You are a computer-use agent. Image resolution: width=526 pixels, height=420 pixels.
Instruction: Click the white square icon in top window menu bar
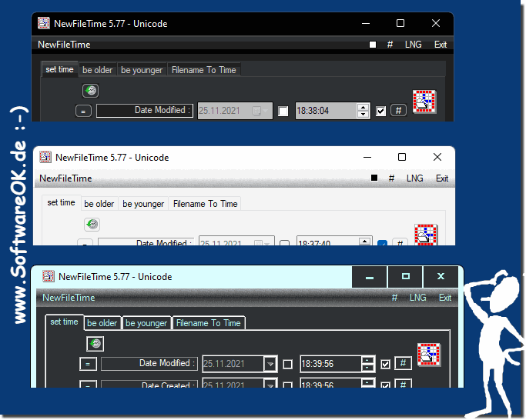coord(373,45)
